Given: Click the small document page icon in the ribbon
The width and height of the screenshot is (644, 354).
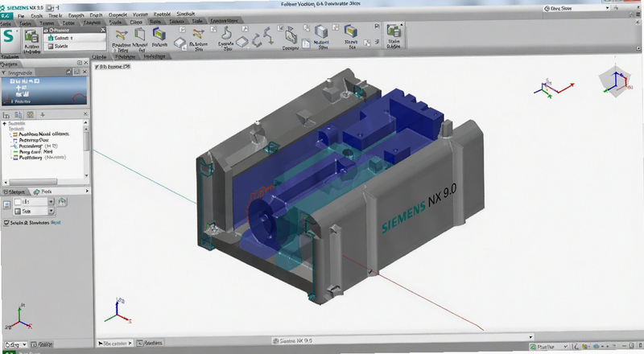Looking at the screenshot, I should [x=306, y=43].
